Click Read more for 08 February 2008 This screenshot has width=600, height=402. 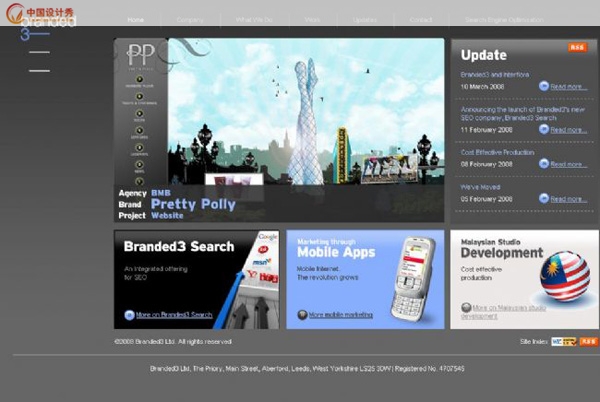tap(568, 164)
